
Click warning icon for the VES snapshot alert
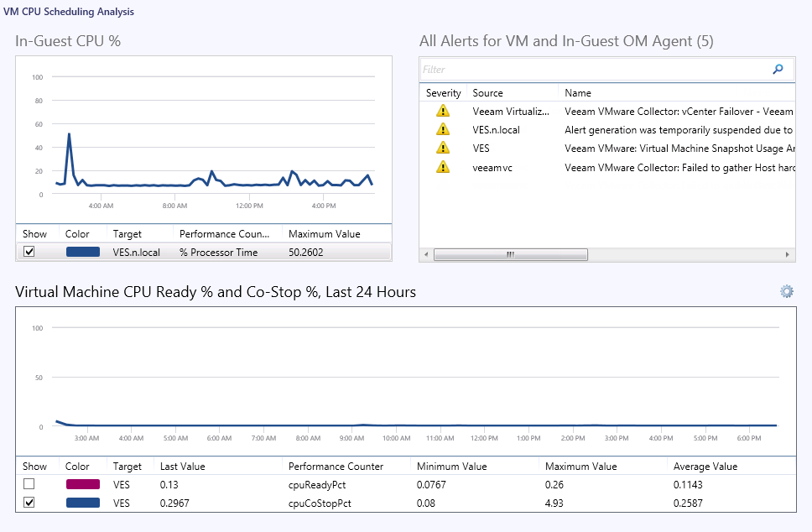443,148
